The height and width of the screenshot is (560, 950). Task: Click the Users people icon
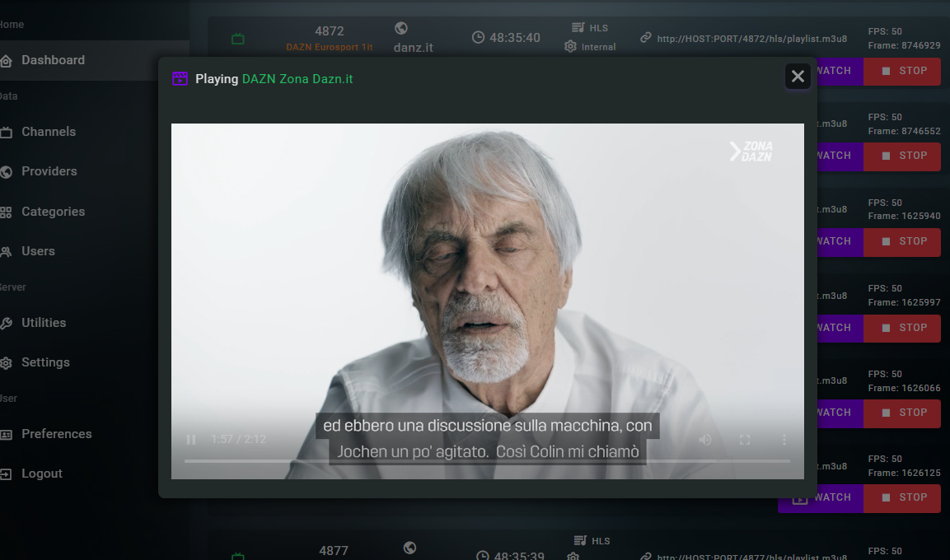point(6,252)
